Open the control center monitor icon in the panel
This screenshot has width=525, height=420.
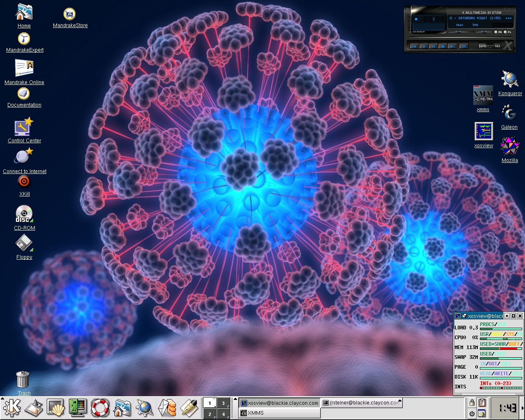click(78, 408)
